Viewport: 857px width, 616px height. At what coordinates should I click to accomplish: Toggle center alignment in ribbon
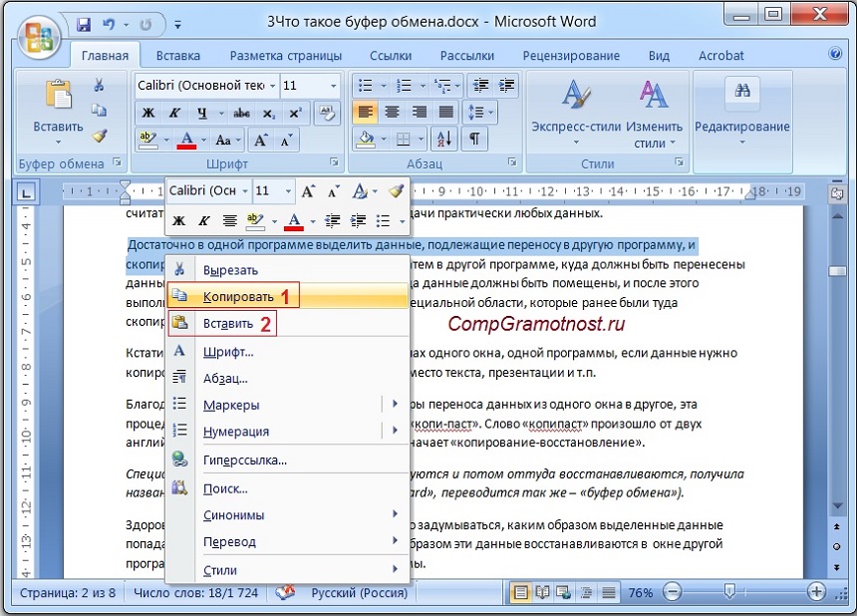(392, 112)
